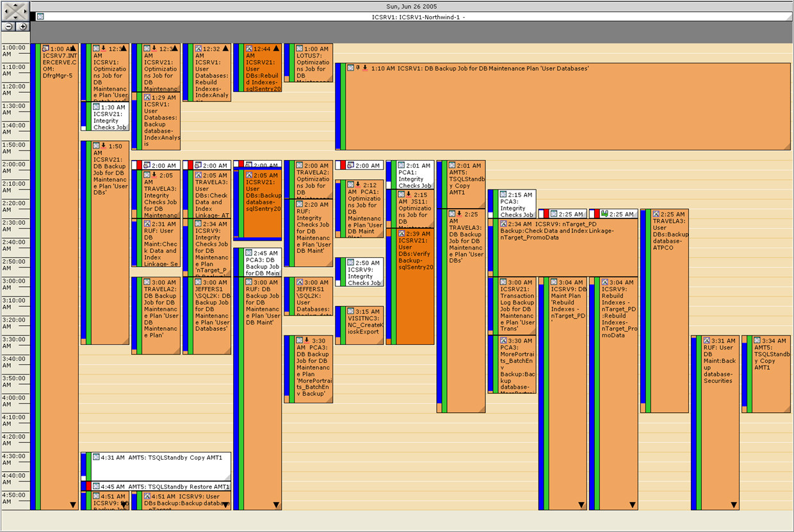Viewport: 794px width, 532px height.
Task: Click the right arrow on the navigation pad
Action: click(x=24, y=11)
